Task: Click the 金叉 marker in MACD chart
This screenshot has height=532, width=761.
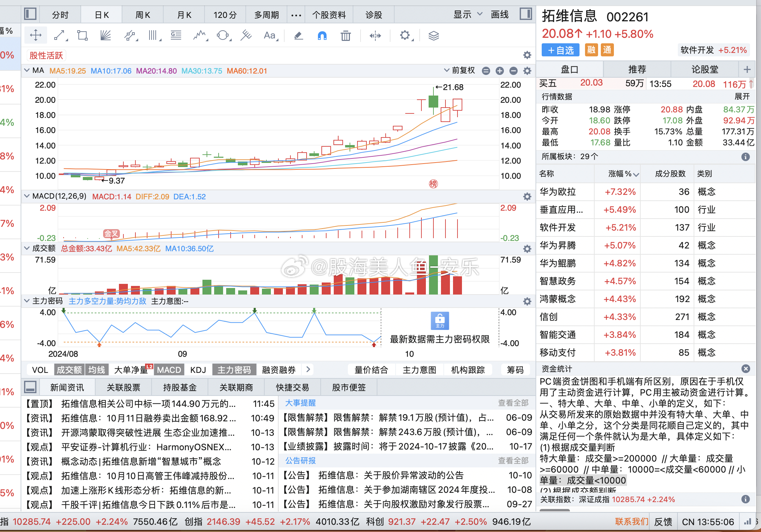Action: pyautogui.click(x=111, y=234)
